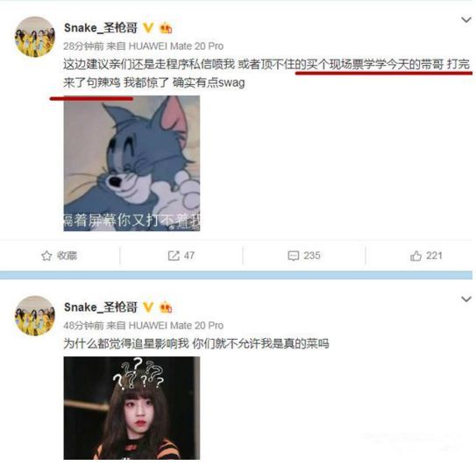Click the orange V verified badge on first post
Screen dimensions: 476x472
[x=148, y=28]
